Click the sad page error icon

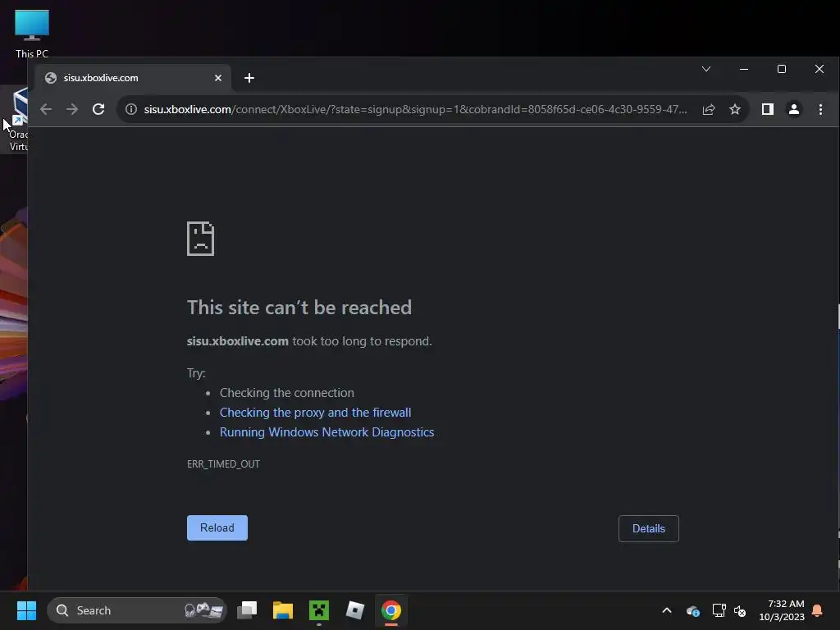[200, 239]
